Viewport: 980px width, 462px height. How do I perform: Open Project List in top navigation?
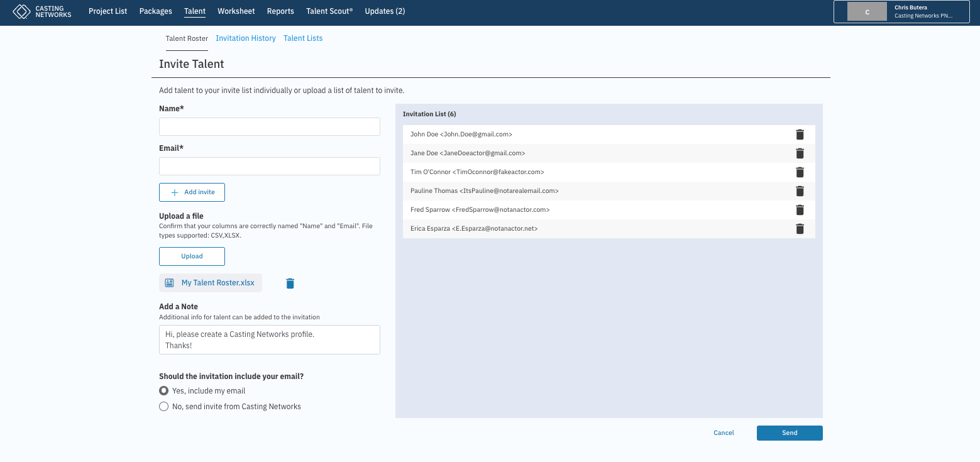[x=108, y=11]
